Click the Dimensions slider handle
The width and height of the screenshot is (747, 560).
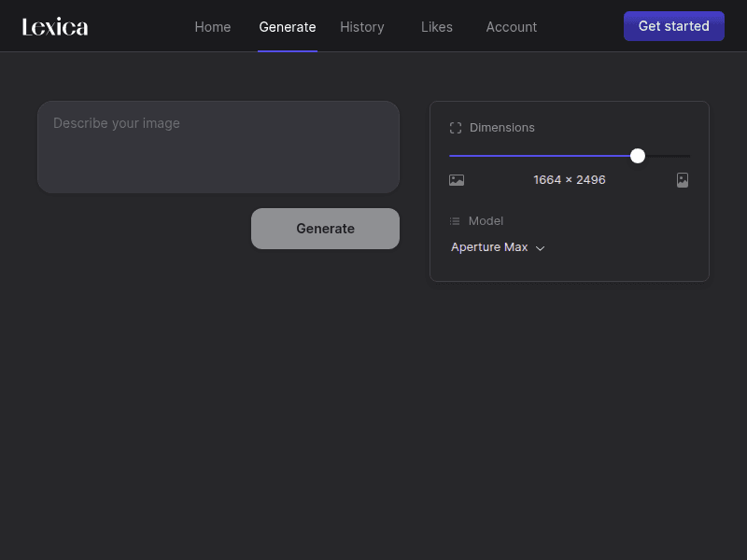click(638, 156)
